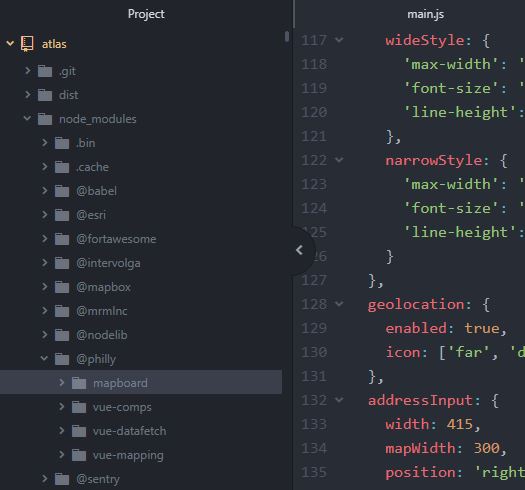The height and width of the screenshot is (490, 525).
Task: Fold the geolocation block at line 128
Action: click(x=339, y=304)
